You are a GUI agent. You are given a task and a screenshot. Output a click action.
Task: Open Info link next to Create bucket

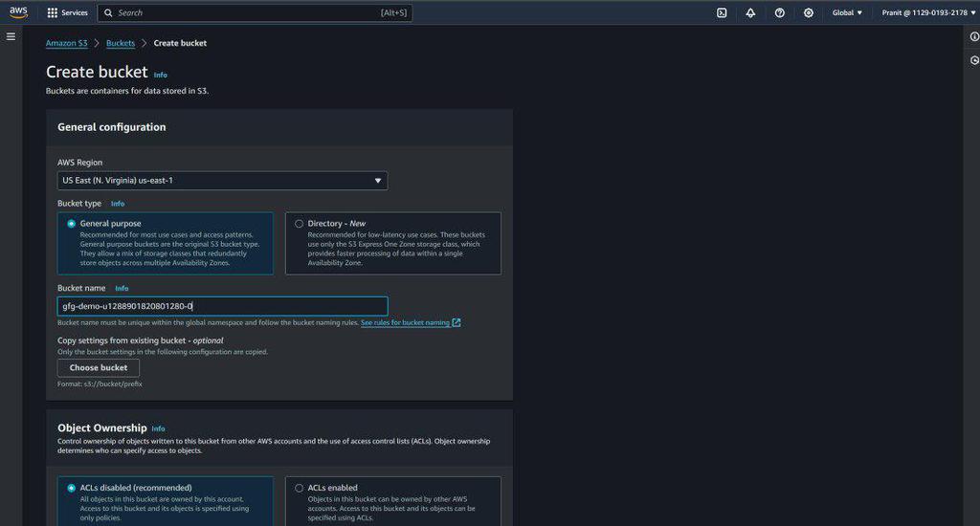click(x=161, y=75)
